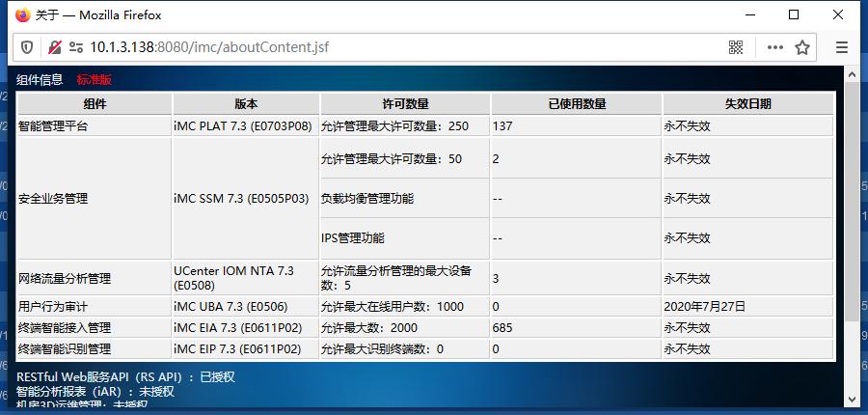Click the Firefox logo in title bar

[23, 15]
